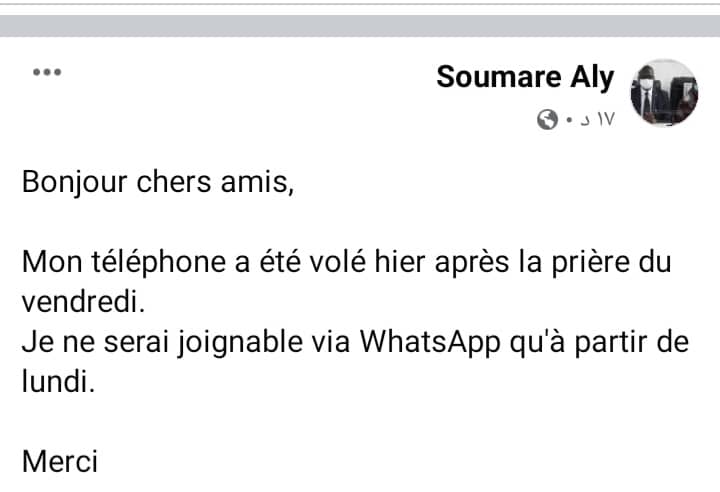Click the gray separator bar above post
This screenshot has height=492, width=720.
coord(360,26)
